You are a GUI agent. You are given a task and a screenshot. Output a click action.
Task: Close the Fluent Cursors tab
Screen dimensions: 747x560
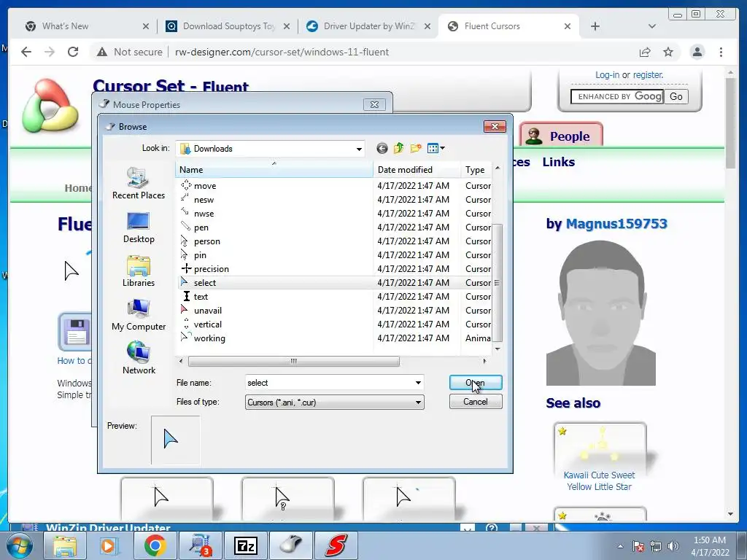click(568, 26)
